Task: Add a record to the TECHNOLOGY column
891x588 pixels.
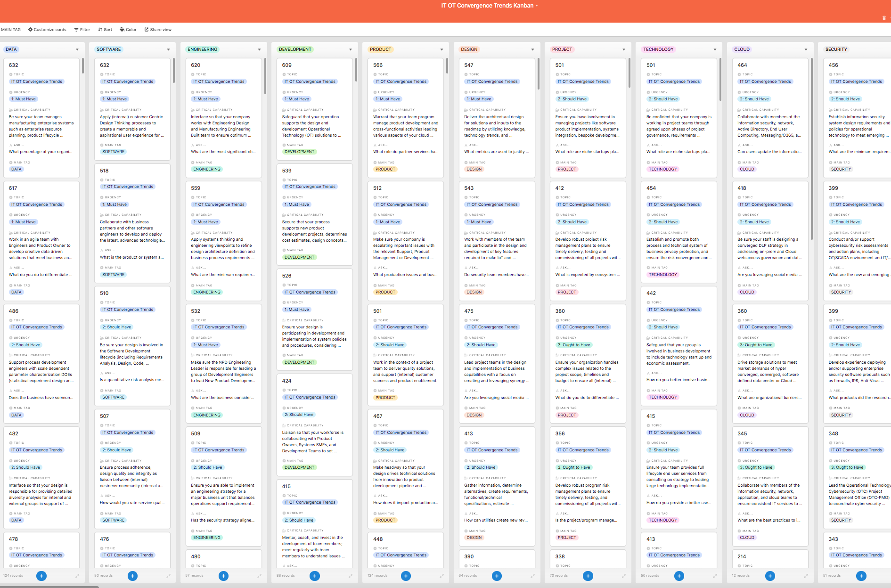Action: pyautogui.click(x=679, y=576)
